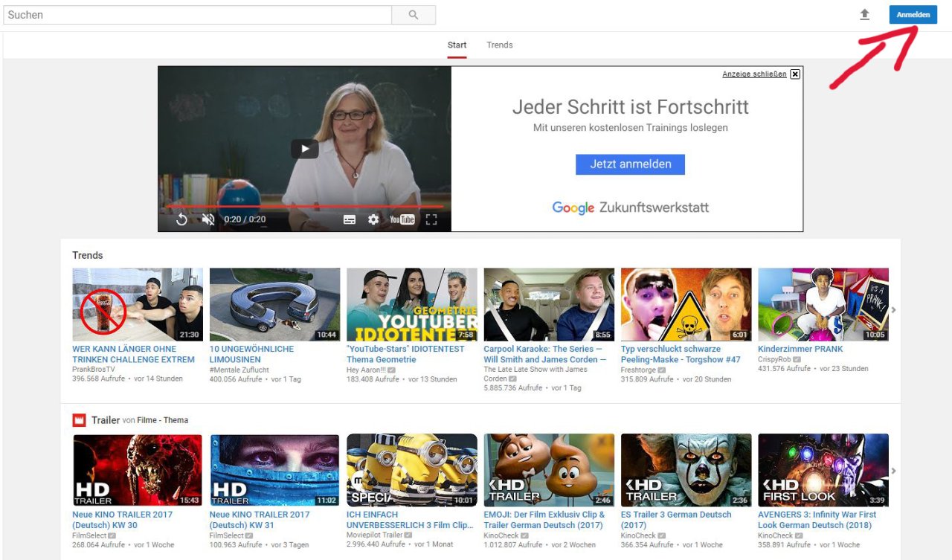Visit the #Mentale Zuflucht channel

click(x=239, y=369)
